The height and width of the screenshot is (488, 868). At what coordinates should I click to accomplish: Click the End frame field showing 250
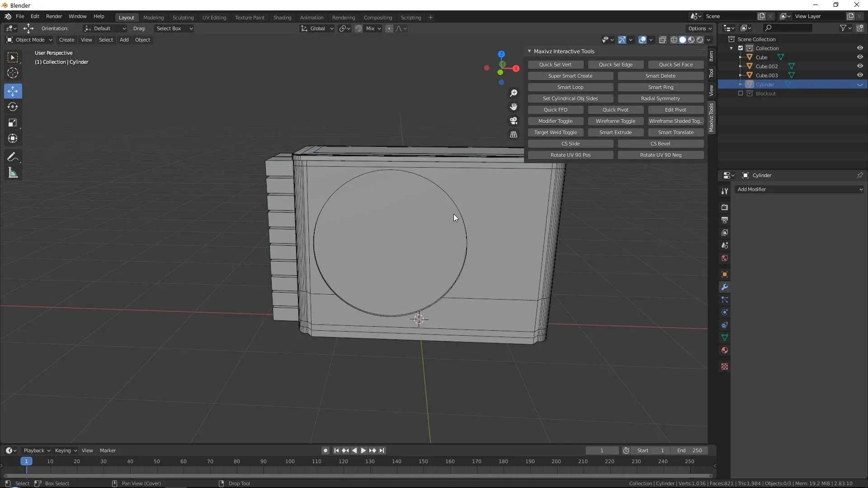point(689,450)
